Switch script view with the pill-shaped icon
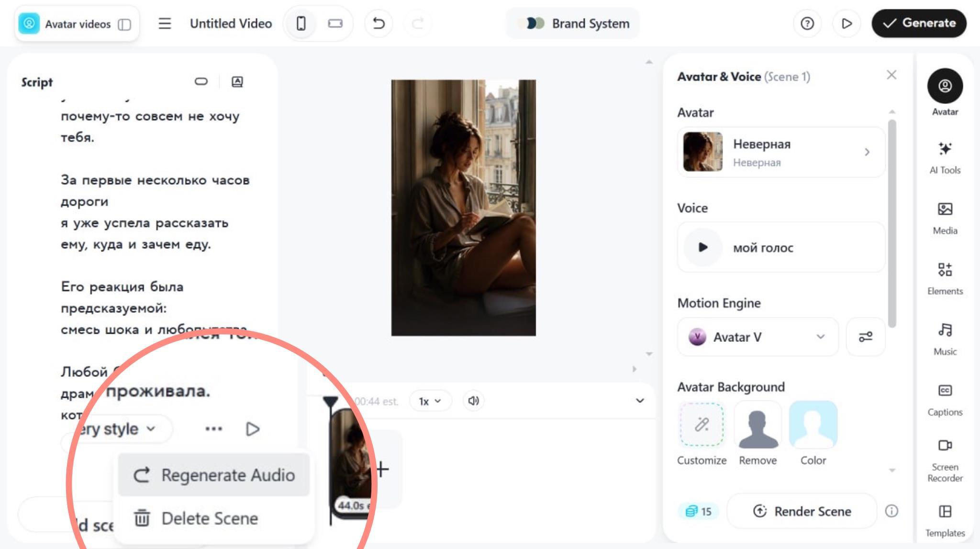Screen dimensions: 980x549 click(x=201, y=81)
